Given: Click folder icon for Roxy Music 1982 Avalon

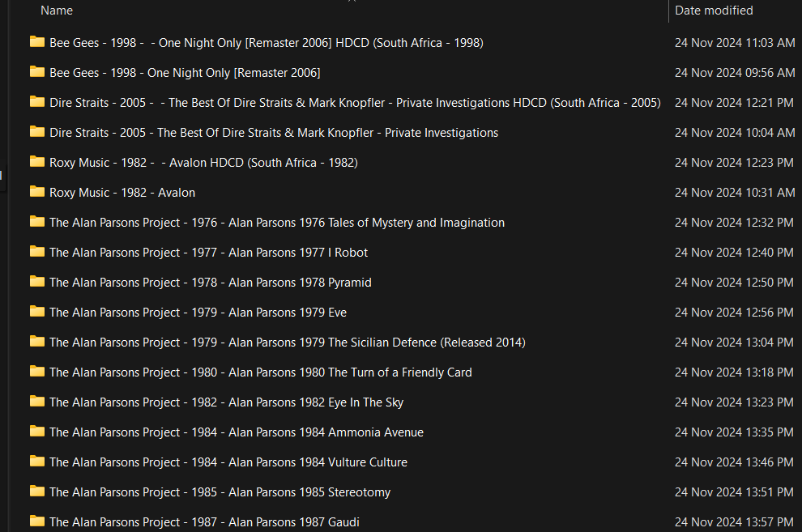Looking at the screenshot, I should point(37,192).
